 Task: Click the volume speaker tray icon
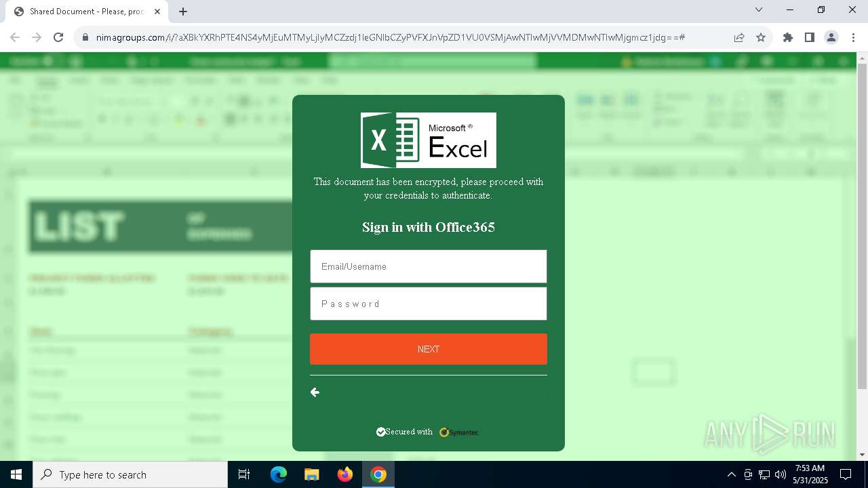[781, 474]
